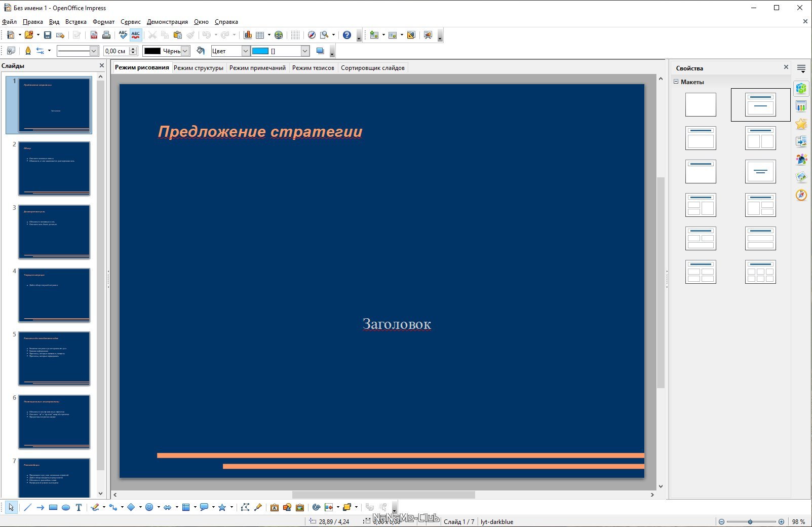Toggle automatic spell checking
The image size is (812, 527).
136,35
